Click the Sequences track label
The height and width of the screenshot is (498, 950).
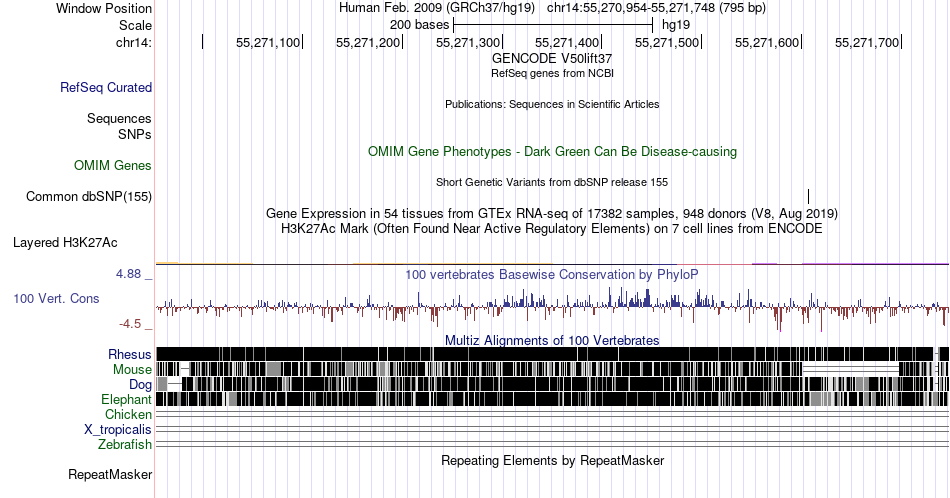click(119, 118)
